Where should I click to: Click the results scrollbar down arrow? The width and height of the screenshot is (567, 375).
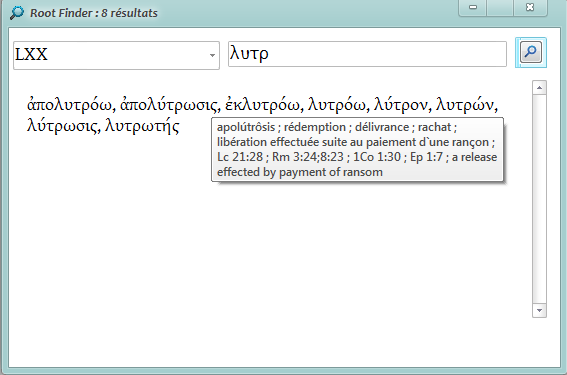(539, 310)
